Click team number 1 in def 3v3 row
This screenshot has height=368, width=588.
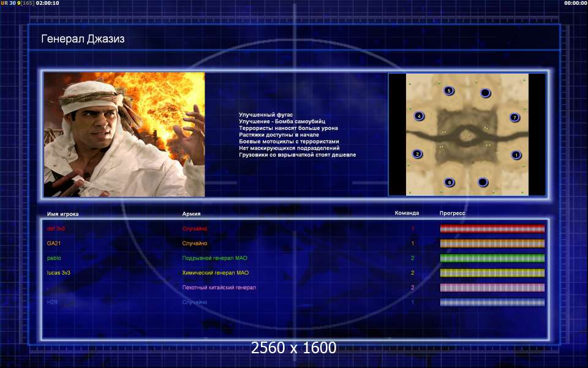[412, 229]
